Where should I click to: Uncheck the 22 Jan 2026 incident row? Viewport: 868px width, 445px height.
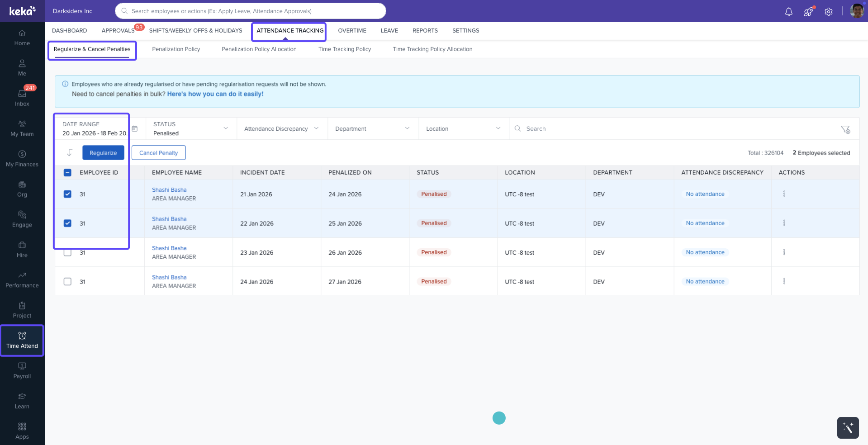click(x=67, y=223)
